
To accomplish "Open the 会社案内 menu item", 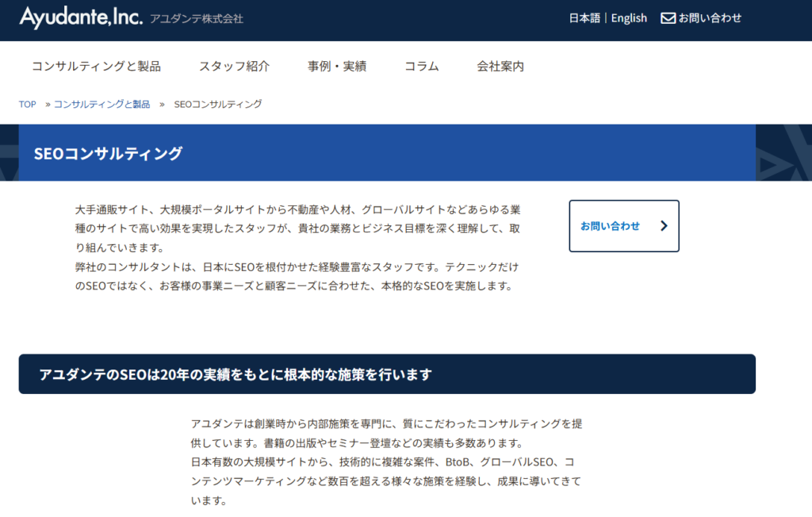I will (x=500, y=67).
